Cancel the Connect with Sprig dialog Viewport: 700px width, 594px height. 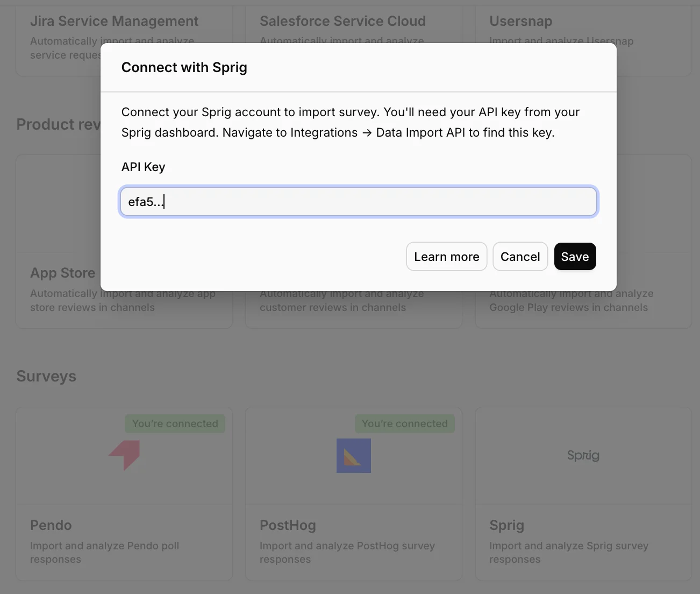520,257
